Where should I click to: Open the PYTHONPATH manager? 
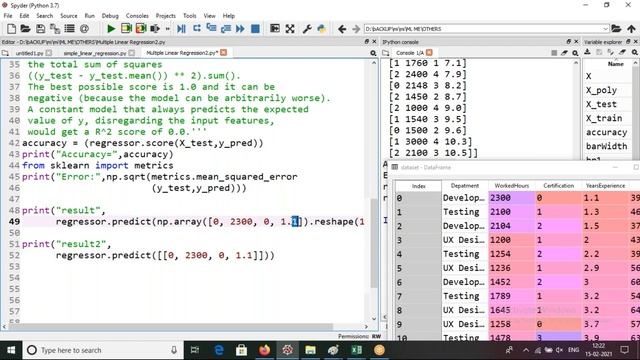(322, 29)
